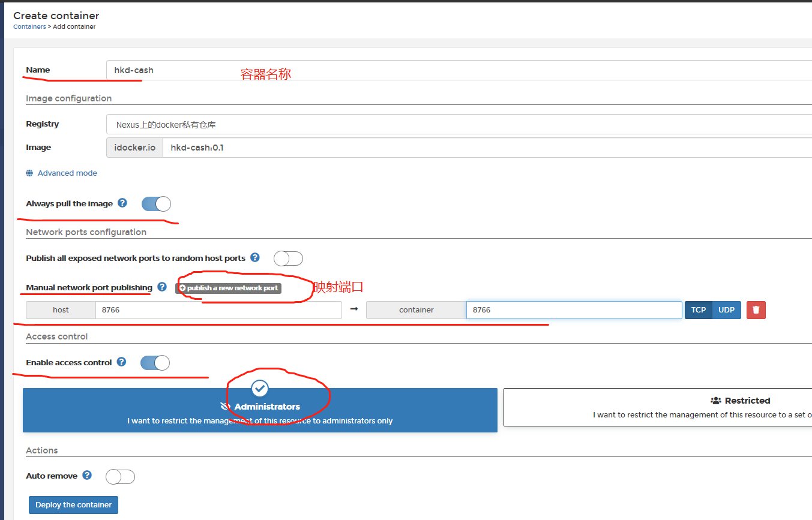Image resolution: width=812 pixels, height=520 pixels.
Task: Click the checkmark icon above Administrators
Action: pyautogui.click(x=260, y=388)
